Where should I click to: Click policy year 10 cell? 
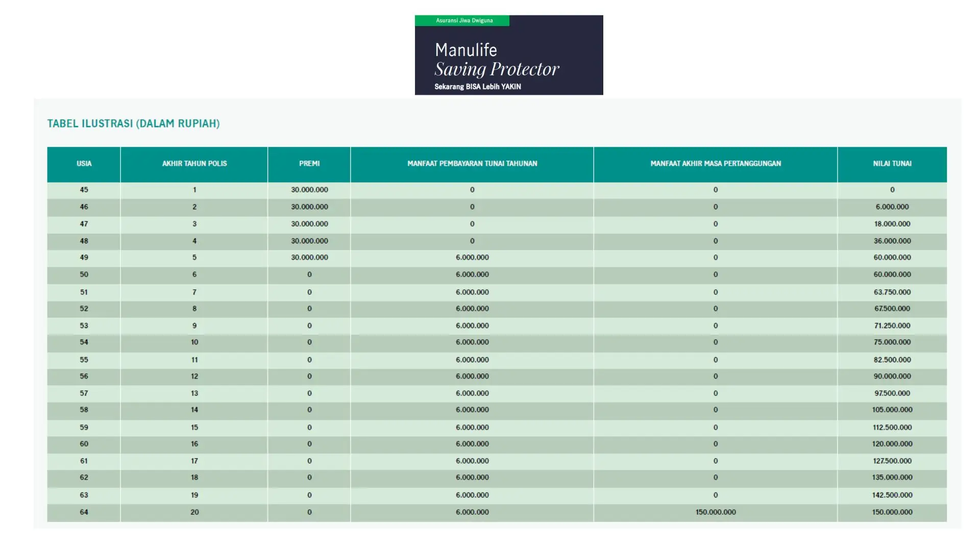pos(194,342)
